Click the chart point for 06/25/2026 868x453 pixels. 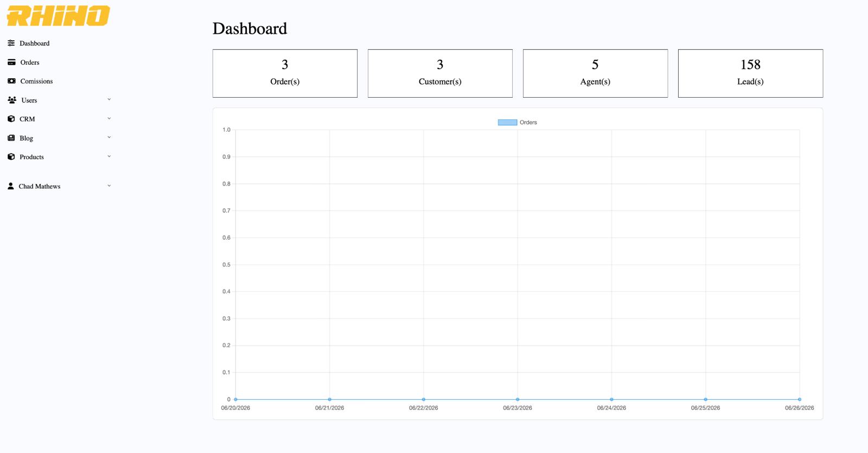tap(705, 399)
